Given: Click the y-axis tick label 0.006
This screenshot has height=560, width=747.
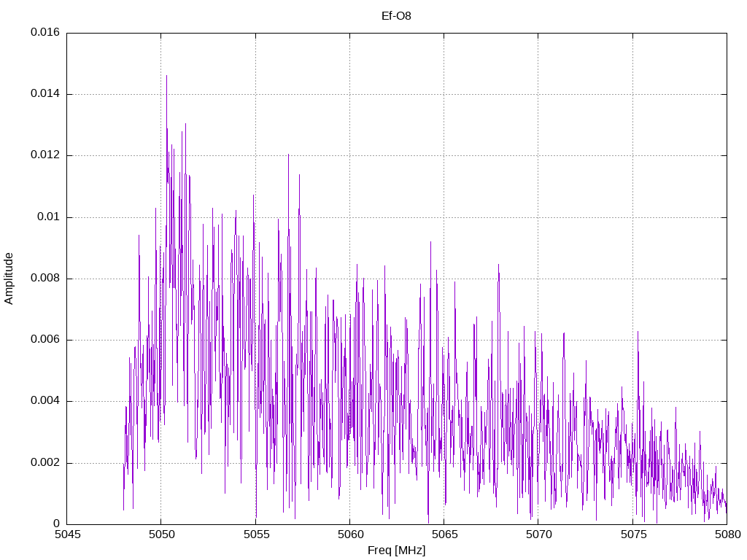Looking at the screenshot, I should pos(45,340).
